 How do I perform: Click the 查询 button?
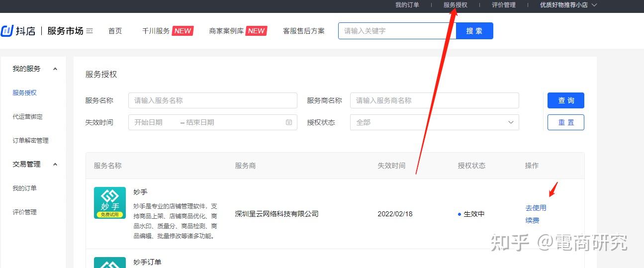point(566,100)
